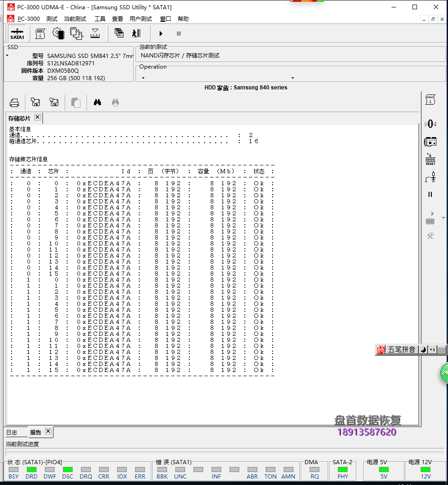Click the second save report icon

(54, 102)
